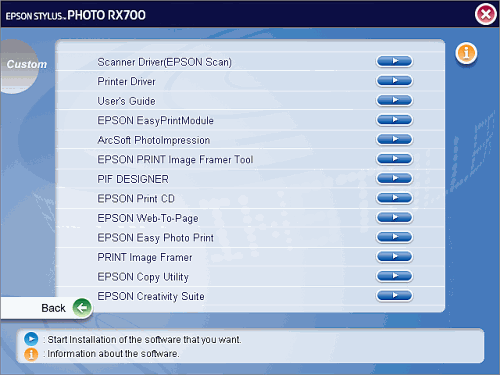500x375 pixels.
Task: Start installation of EPSON Easy Photo Print
Action: pos(394,237)
